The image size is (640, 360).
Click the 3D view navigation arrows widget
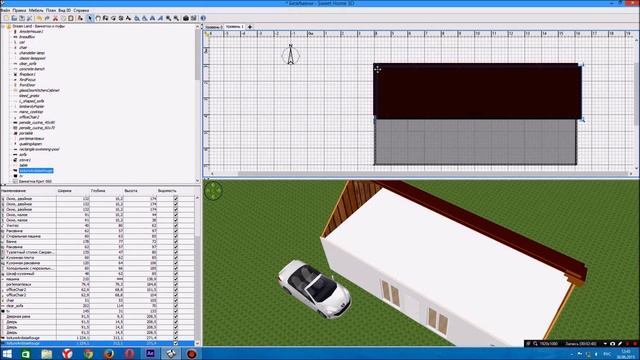click(213, 191)
